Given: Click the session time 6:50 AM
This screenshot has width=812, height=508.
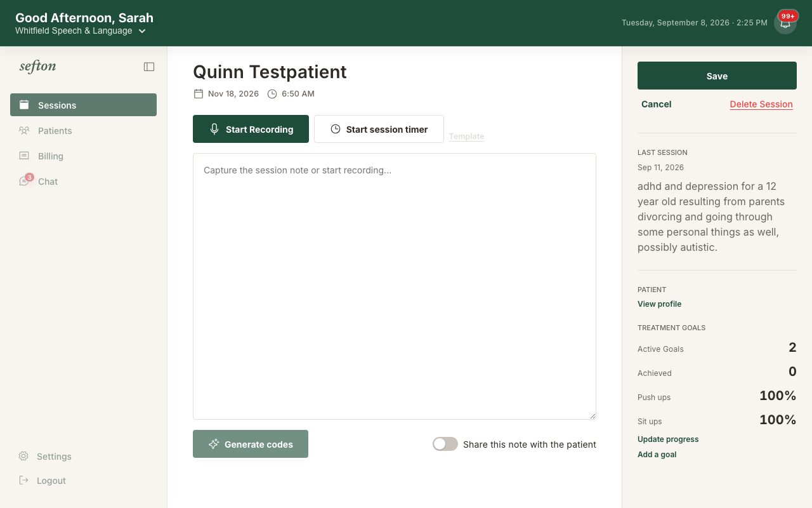Looking at the screenshot, I should [x=298, y=93].
